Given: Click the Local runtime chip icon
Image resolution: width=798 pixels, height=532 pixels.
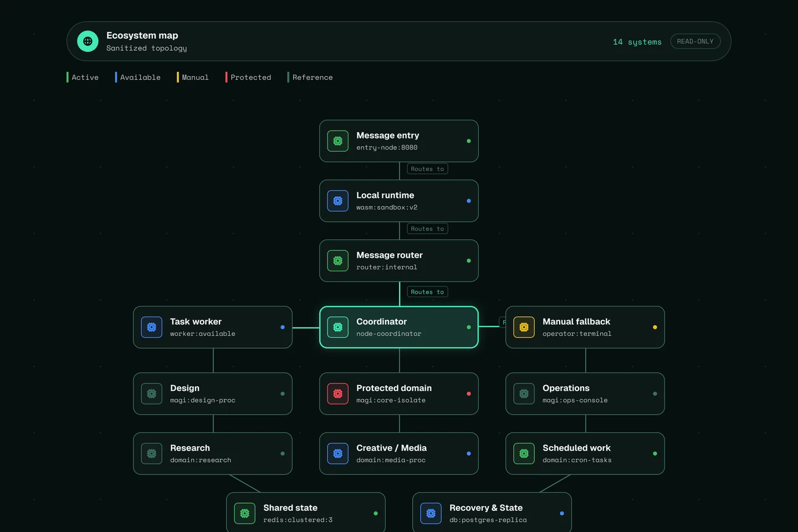Looking at the screenshot, I should pos(337,201).
